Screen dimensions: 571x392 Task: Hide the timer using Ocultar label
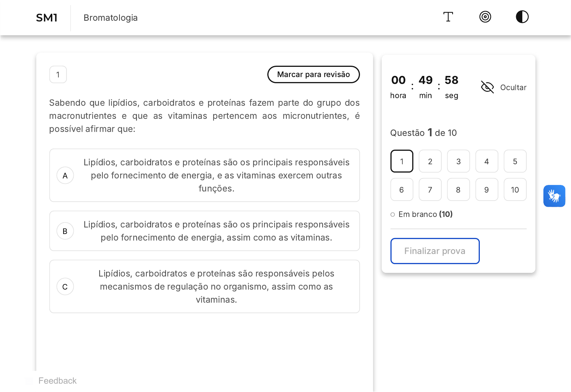pos(513,88)
